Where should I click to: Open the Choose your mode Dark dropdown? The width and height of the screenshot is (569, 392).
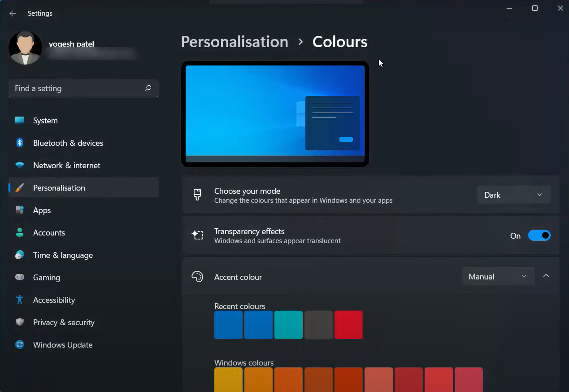[513, 195]
